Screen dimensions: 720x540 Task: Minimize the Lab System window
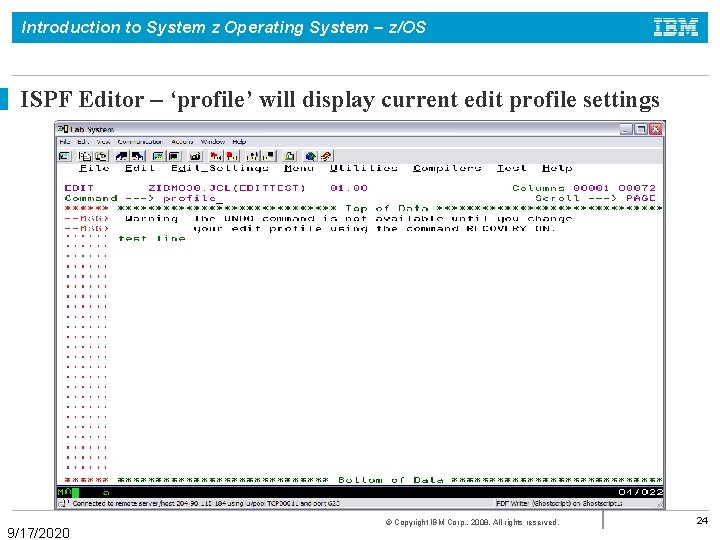coord(626,129)
